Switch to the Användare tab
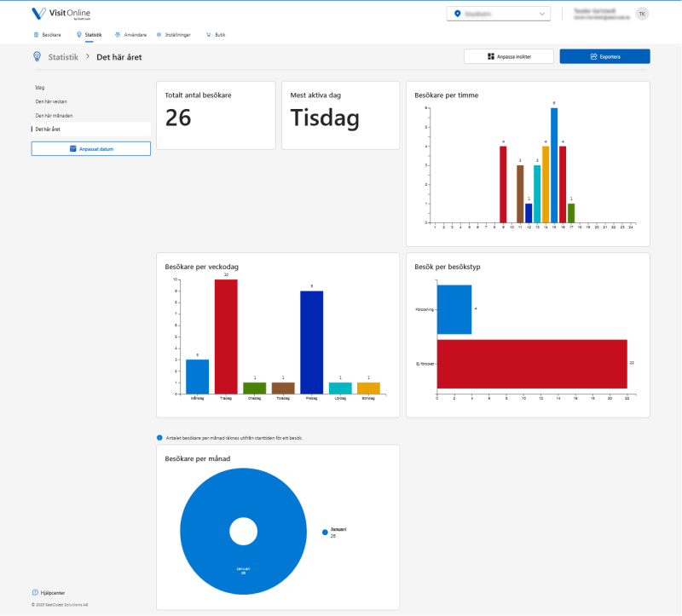This screenshot has width=682, height=616. pyautogui.click(x=130, y=35)
